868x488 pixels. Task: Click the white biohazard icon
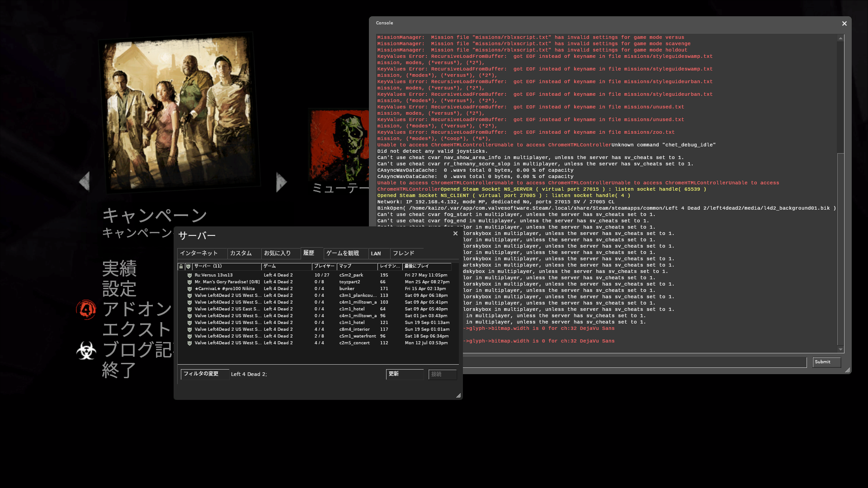86,351
